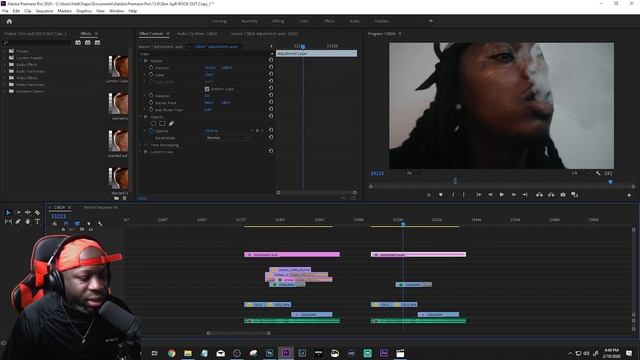Screen dimensions: 640x360
Task: Expand Time Remapping section
Action: pos(140,145)
